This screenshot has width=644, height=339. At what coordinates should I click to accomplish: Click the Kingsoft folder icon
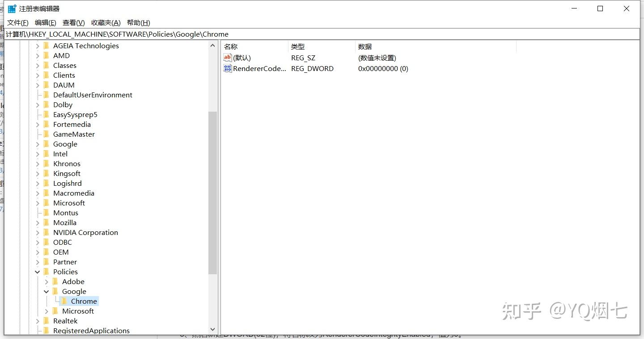coord(47,173)
